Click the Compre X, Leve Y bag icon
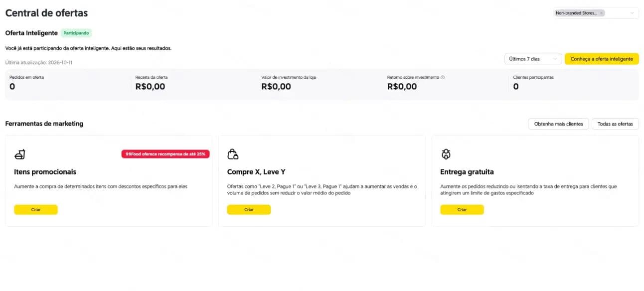The image size is (644, 291). click(233, 154)
